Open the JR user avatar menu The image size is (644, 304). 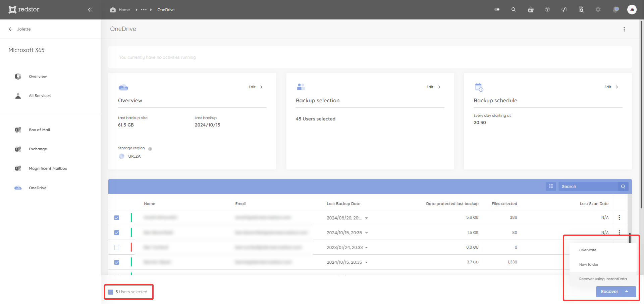click(x=632, y=9)
